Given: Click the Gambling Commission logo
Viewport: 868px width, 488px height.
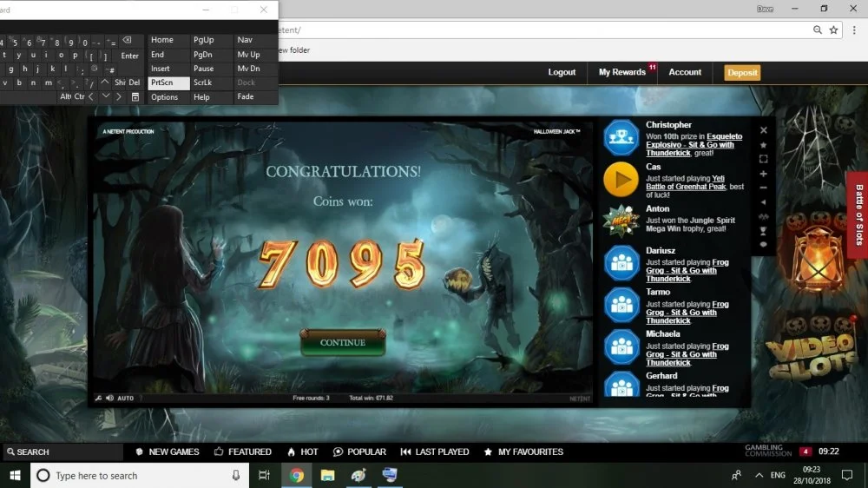Looking at the screenshot, I should pos(768,451).
